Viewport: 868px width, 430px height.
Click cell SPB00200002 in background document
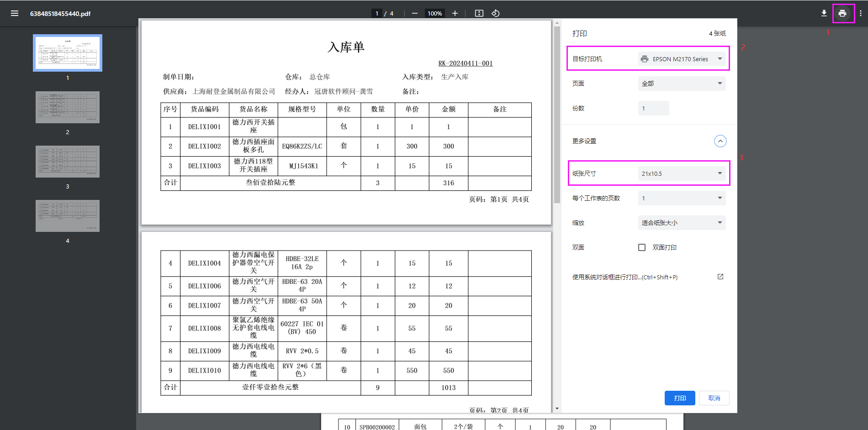click(377, 427)
